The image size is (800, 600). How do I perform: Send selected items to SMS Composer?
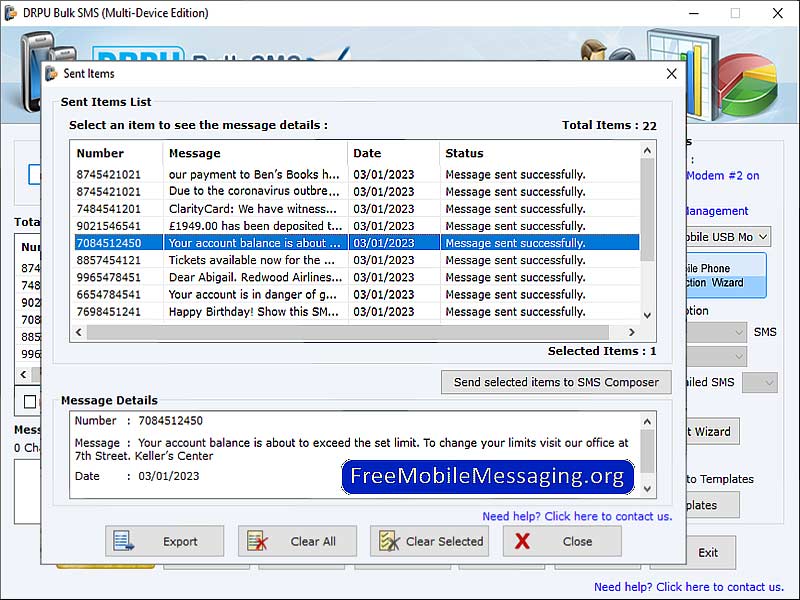coord(556,382)
